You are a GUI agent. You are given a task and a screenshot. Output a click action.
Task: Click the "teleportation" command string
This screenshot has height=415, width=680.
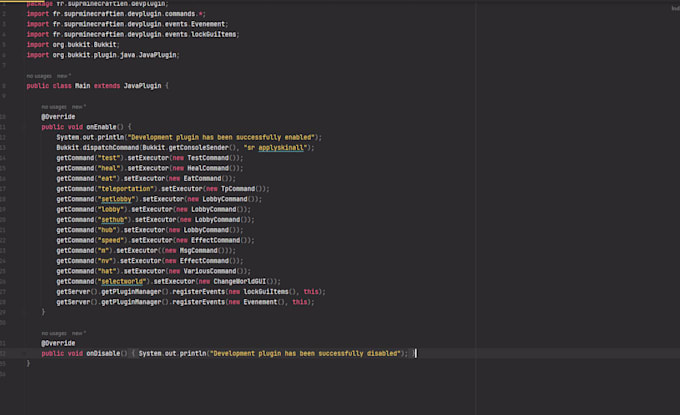127,188
